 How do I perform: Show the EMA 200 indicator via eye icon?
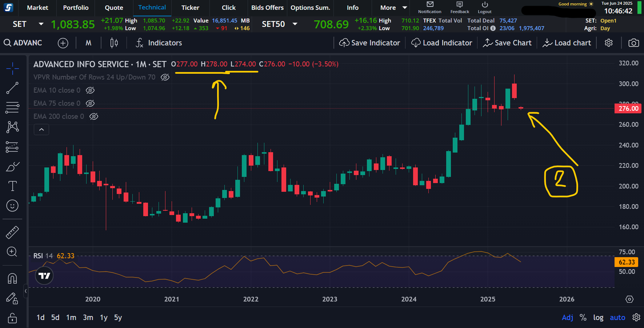(x=94, y=117)
